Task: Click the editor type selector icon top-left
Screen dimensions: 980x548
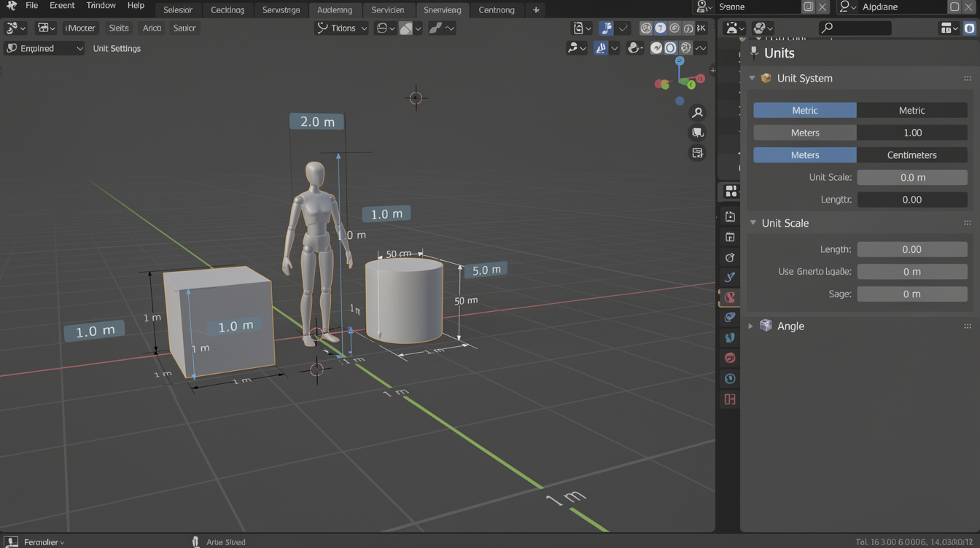Action: [x=13, y=28]
